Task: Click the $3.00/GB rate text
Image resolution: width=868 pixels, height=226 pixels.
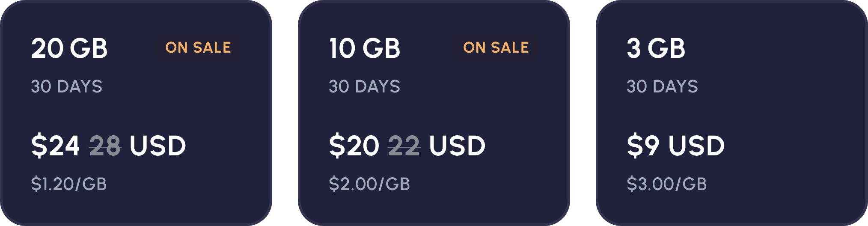Action: [x=667, y=184]
